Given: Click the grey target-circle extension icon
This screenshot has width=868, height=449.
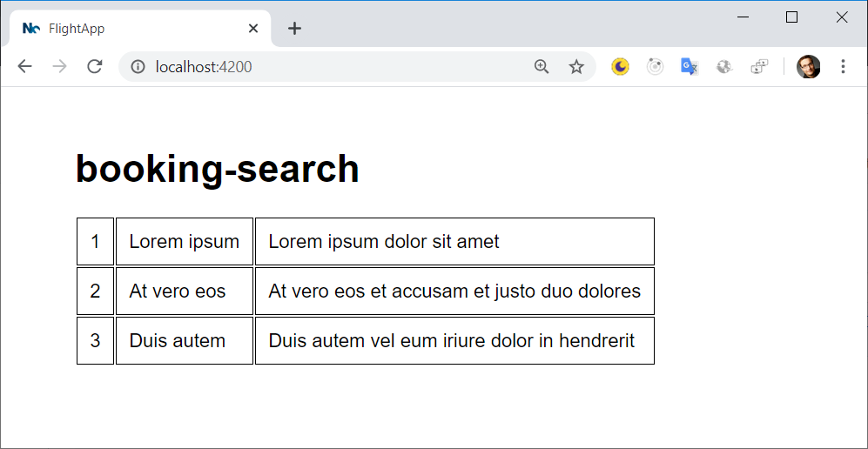Looking at the screenshot, I should [655, 67].
